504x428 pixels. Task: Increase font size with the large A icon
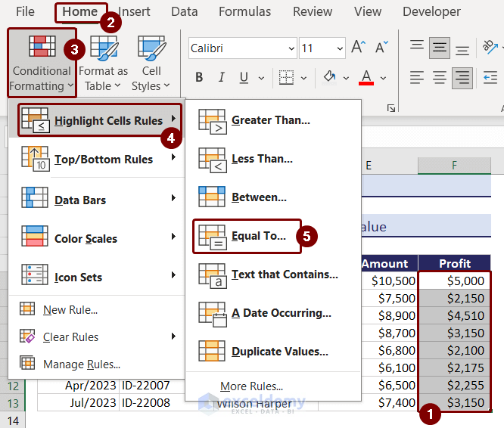click(x=358, y=48)
